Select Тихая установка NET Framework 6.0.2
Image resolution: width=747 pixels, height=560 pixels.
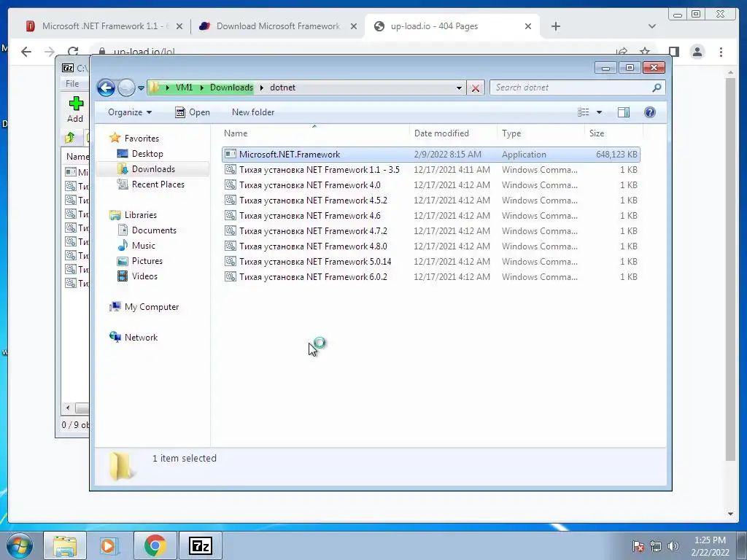[x=431, y=276]
